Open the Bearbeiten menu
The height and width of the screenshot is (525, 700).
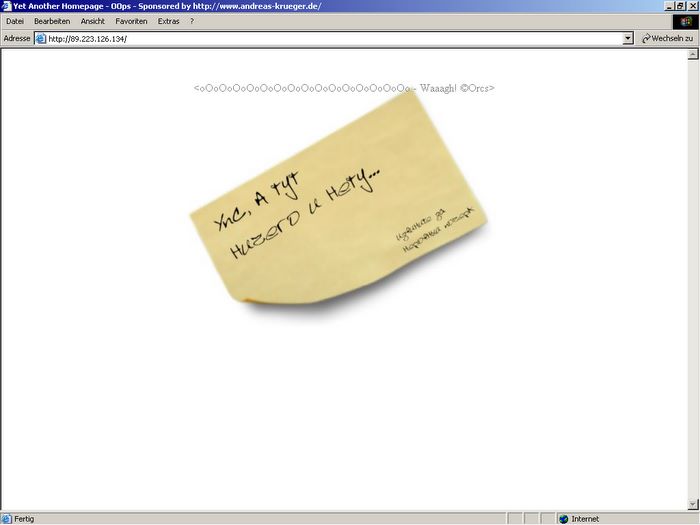click(x=52, y=21)
